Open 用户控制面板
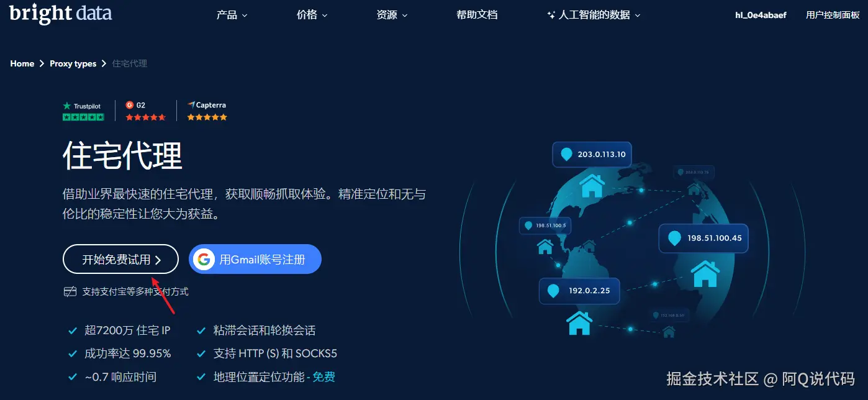The width and height of the screenshot is (868, 400). [833, 15]
